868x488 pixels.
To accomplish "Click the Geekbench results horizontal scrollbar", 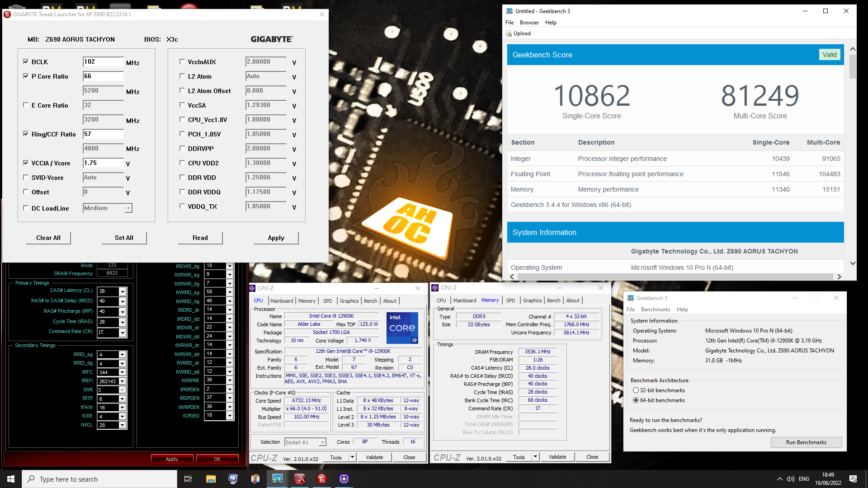I will pos(675,277).
